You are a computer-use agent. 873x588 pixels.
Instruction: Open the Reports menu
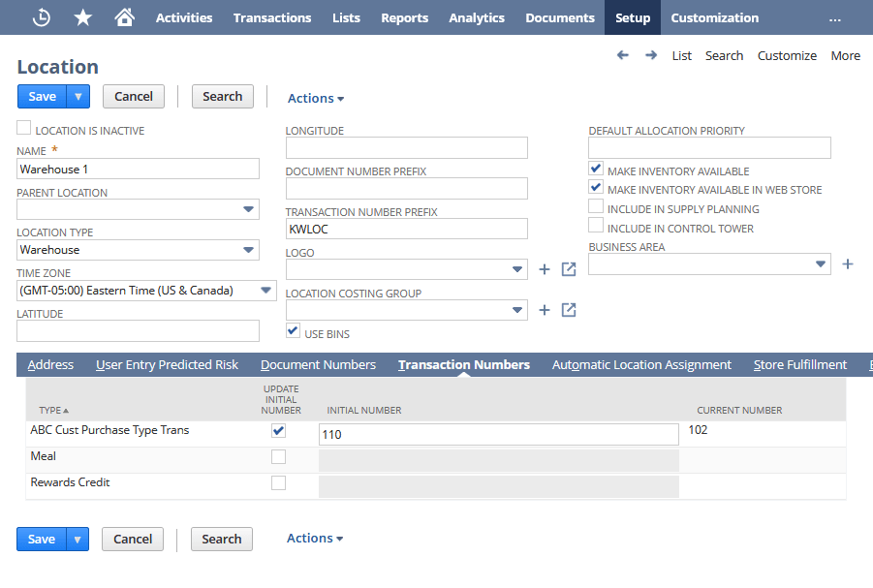click(x=405, y=17)
